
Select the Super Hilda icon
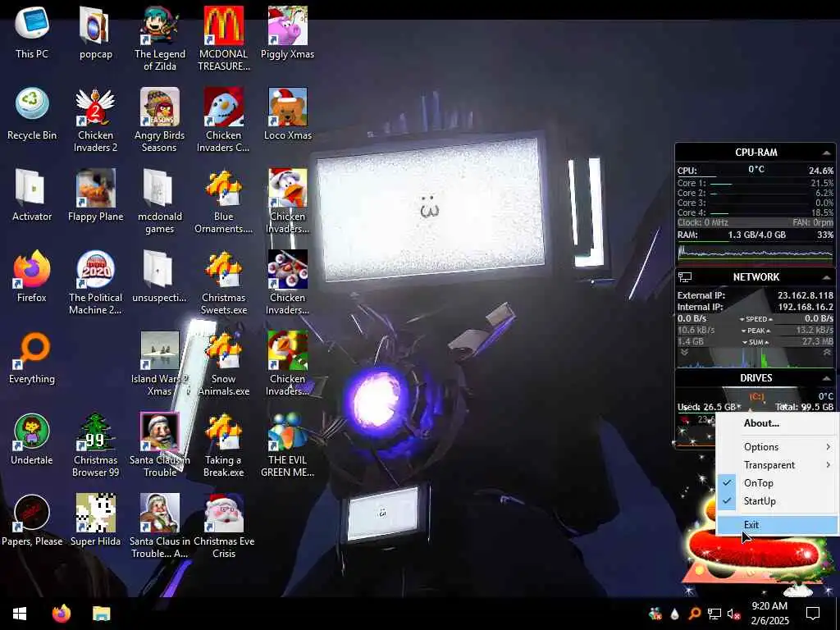(95, 520)
